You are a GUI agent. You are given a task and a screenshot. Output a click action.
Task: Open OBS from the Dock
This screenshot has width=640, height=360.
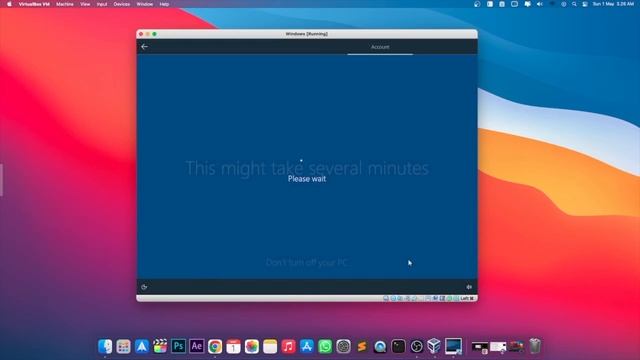417,346
